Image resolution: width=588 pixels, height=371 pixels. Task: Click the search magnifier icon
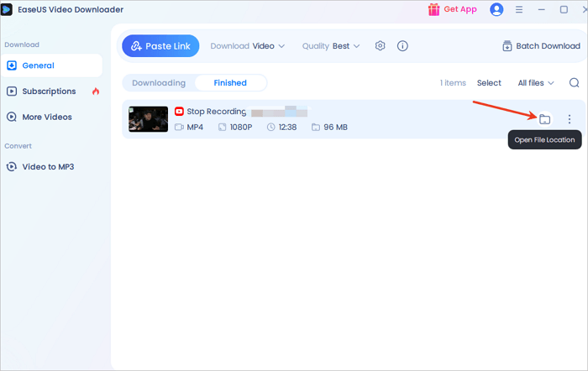point(574,83)
